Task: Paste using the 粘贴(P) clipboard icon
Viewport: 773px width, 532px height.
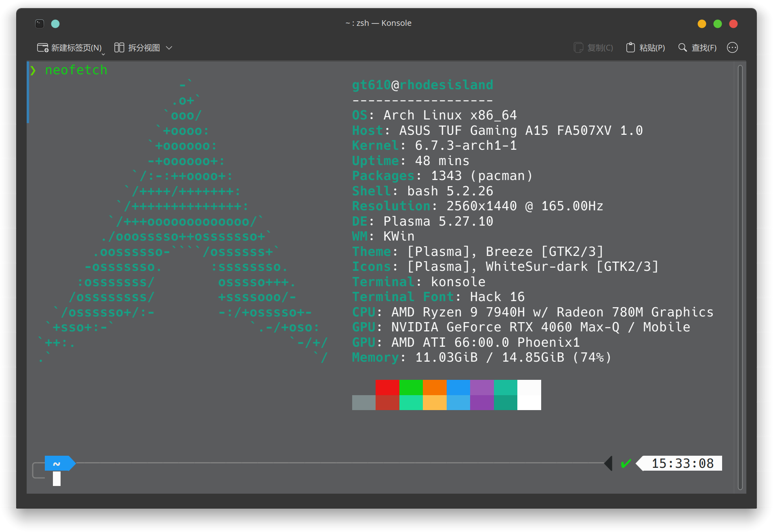Action: tap(630, 48)
